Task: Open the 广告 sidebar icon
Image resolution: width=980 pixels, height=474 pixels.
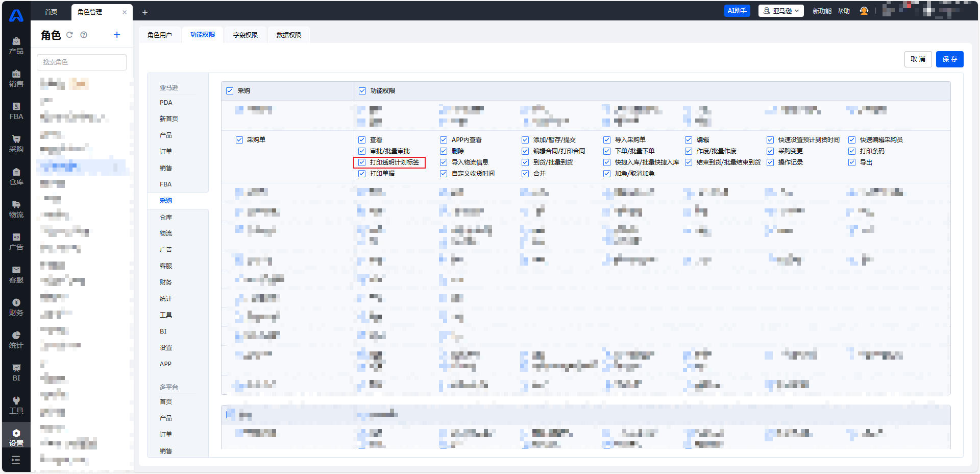Action: pos(16,242)
